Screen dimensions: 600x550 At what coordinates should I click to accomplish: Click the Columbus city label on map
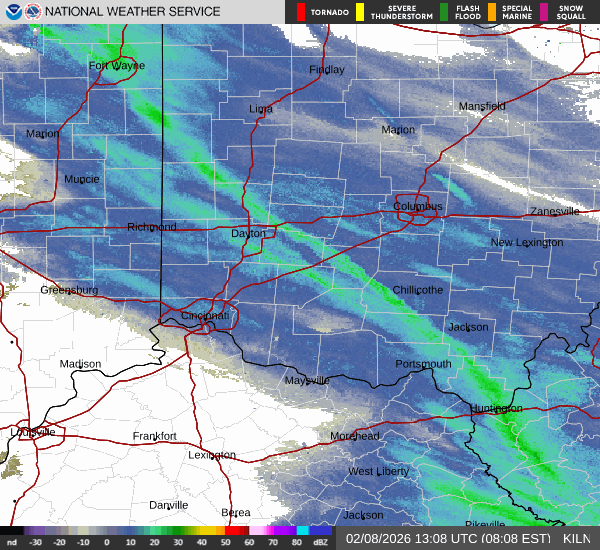point(417,206)
